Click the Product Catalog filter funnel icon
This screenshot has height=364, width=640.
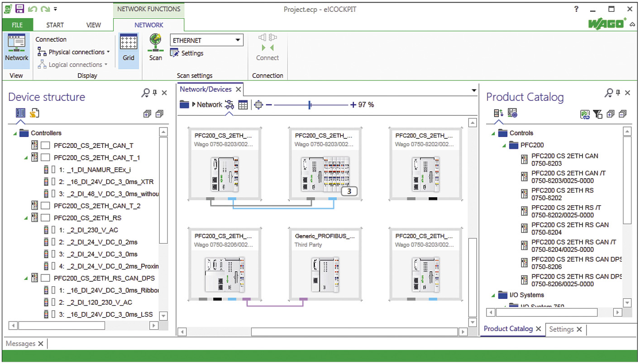tap(598, 114)
